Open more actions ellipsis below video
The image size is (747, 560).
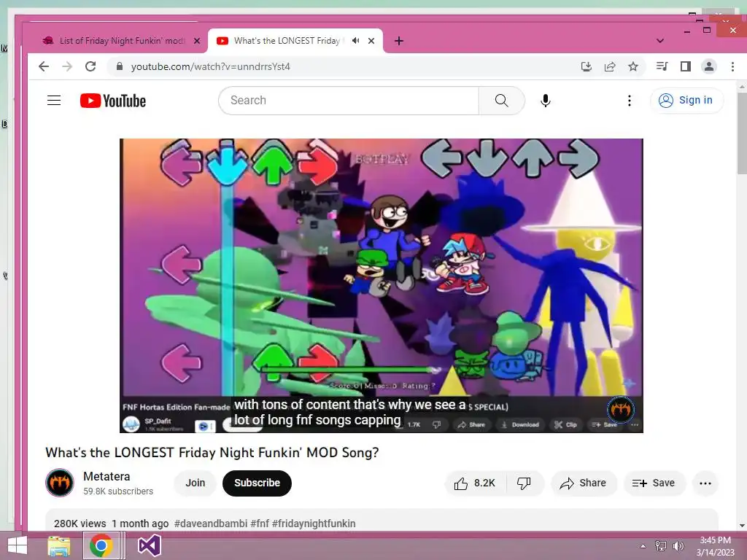pyautogui.click(x=705, y=483)
